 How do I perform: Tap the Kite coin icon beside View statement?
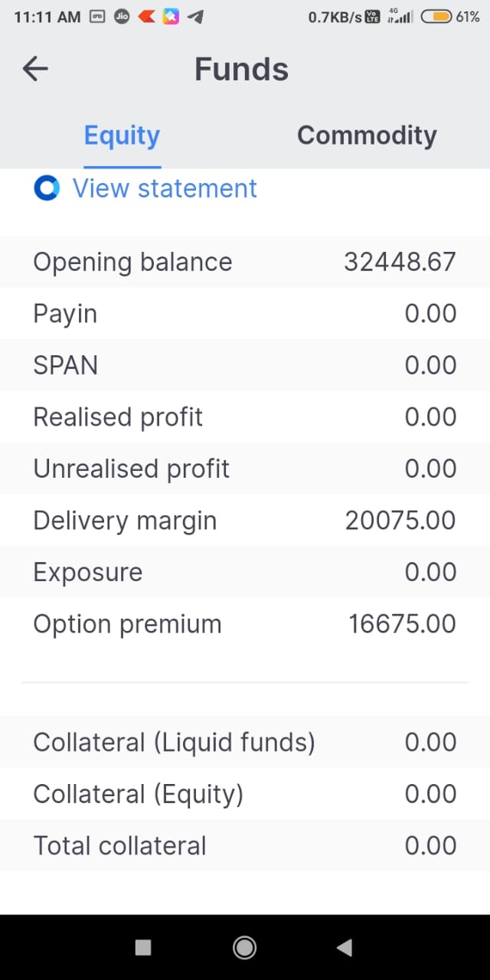click(46, 188)
